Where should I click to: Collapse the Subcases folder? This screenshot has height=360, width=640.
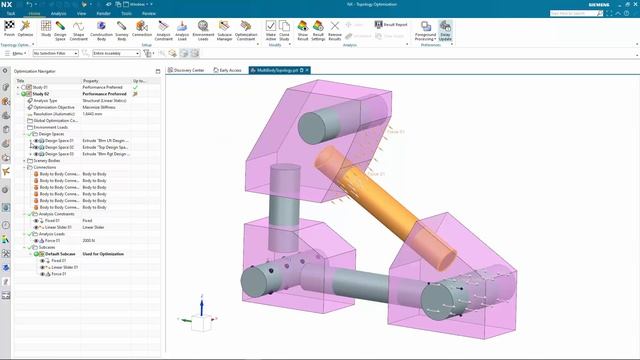click(x=24, y=247)
